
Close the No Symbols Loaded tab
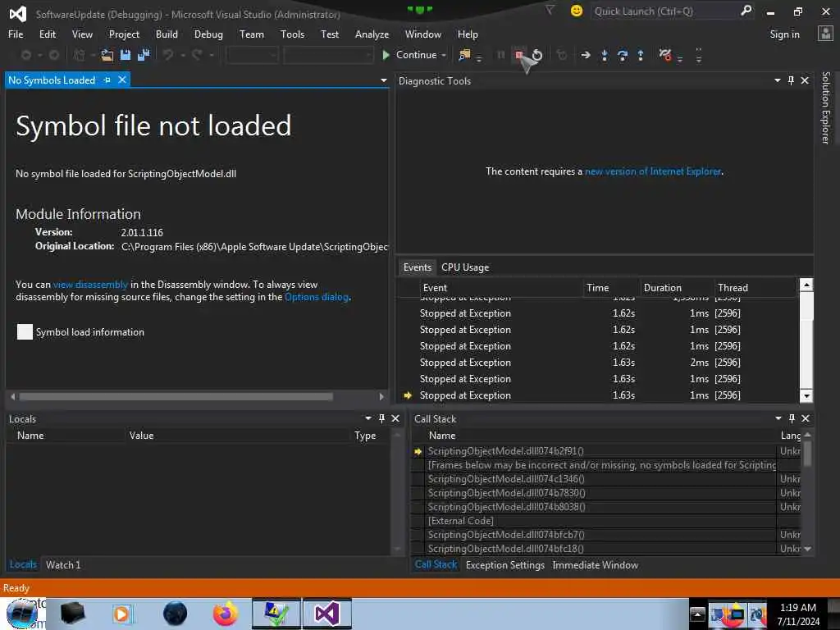[122, 80]
